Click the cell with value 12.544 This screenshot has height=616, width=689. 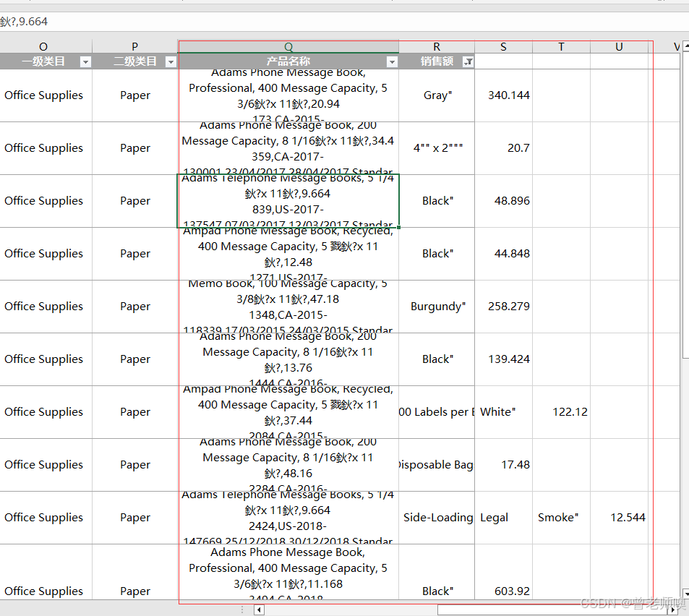pos(619,518)
